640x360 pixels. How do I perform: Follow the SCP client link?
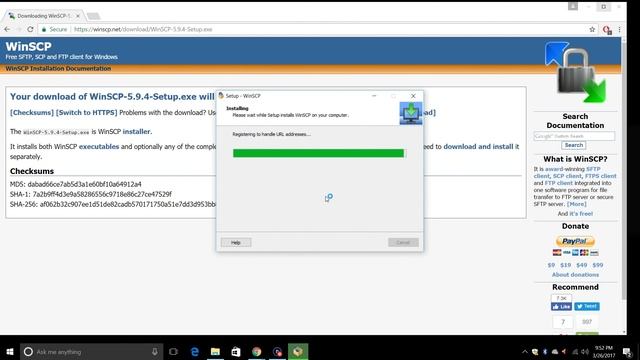point(567,176)
